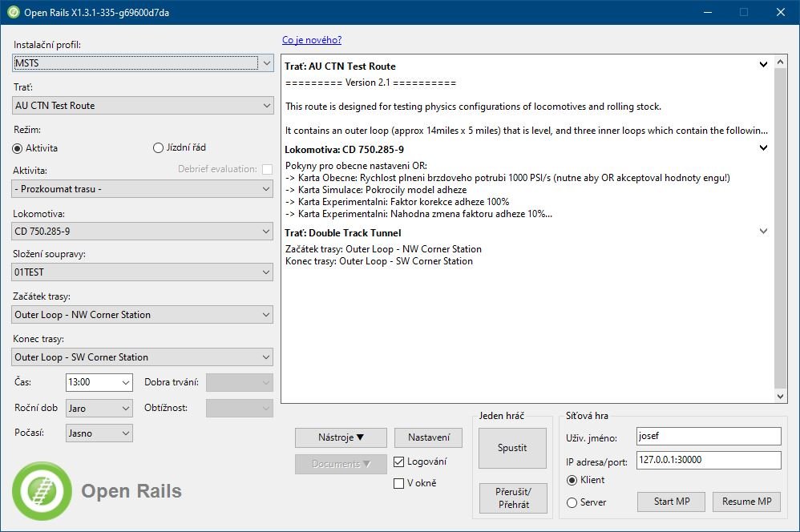Viewport: 800px width, 532px height.
Task: Toggle the Logování checkbox
Action: coord(399,461)
